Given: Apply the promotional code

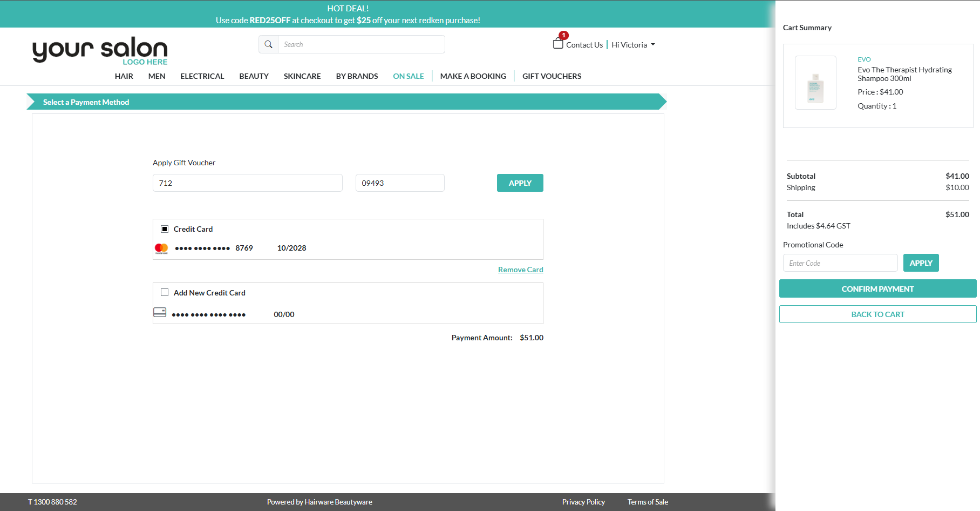Looking at the screenshot, I should pyautogui.click(x=921, y=263).
